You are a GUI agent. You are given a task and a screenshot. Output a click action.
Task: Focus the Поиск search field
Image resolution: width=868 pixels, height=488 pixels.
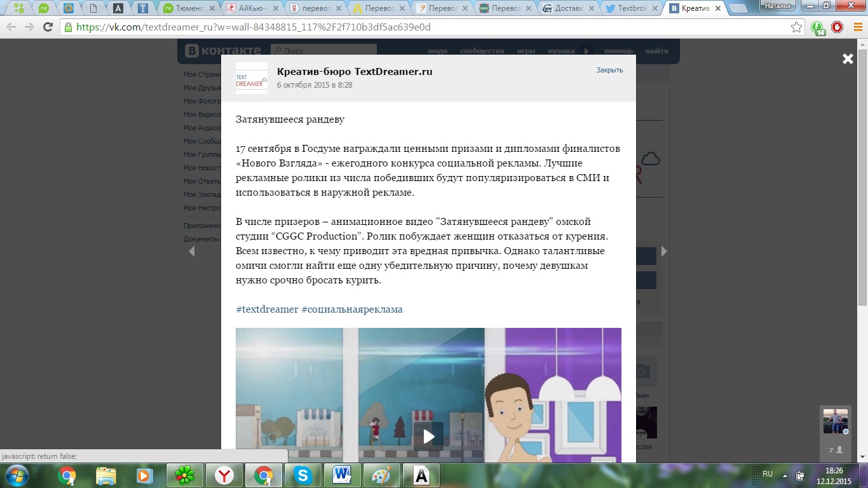point(323,51)
